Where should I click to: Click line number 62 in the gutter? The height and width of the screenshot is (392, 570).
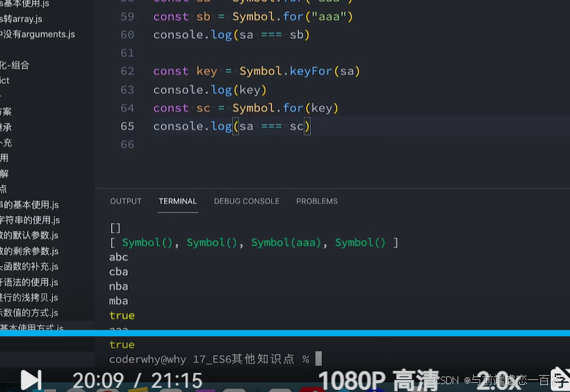[x=127, y=71]
